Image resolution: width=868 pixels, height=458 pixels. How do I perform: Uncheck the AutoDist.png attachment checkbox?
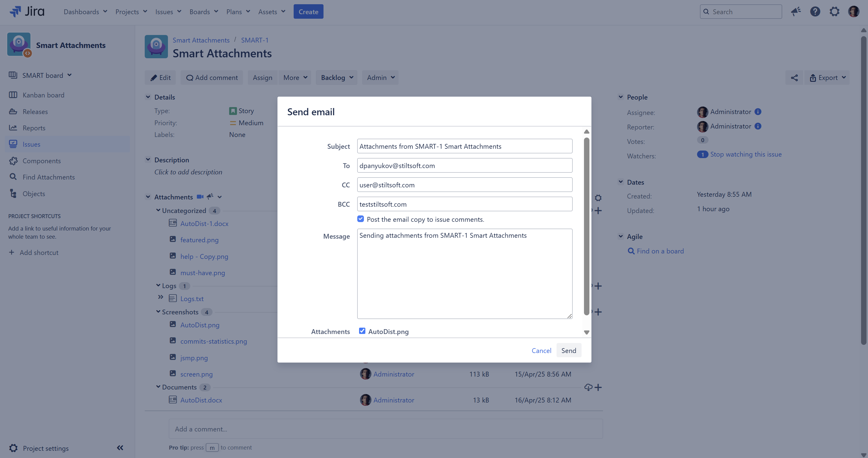tap(362, 331)
